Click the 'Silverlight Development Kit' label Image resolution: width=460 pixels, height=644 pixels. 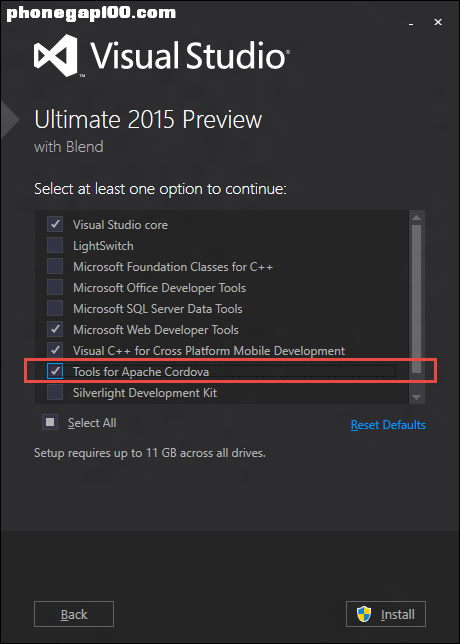(x=145, y=393)
